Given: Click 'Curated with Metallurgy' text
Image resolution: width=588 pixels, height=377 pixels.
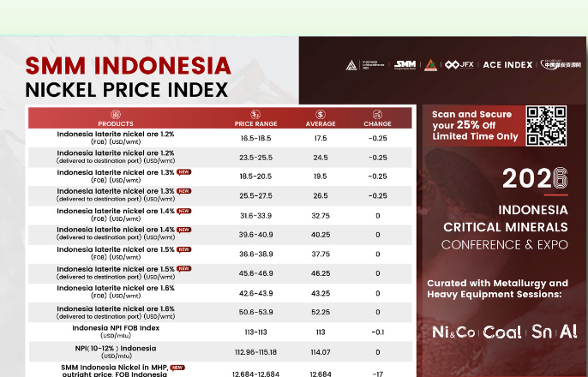Looking at the screenshot, I should (x=498, y=289).
